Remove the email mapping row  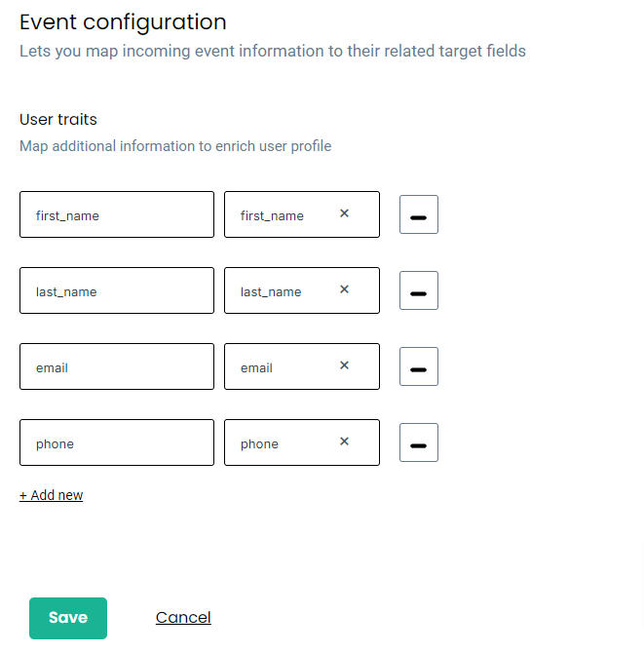click(x=419, y=366)
